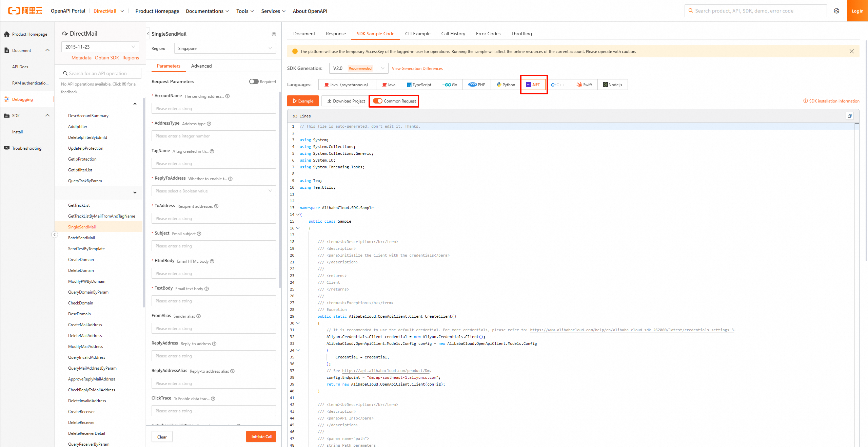Switch to the CLI Example tab
868x447 pixels.
[x=417, y=34]
